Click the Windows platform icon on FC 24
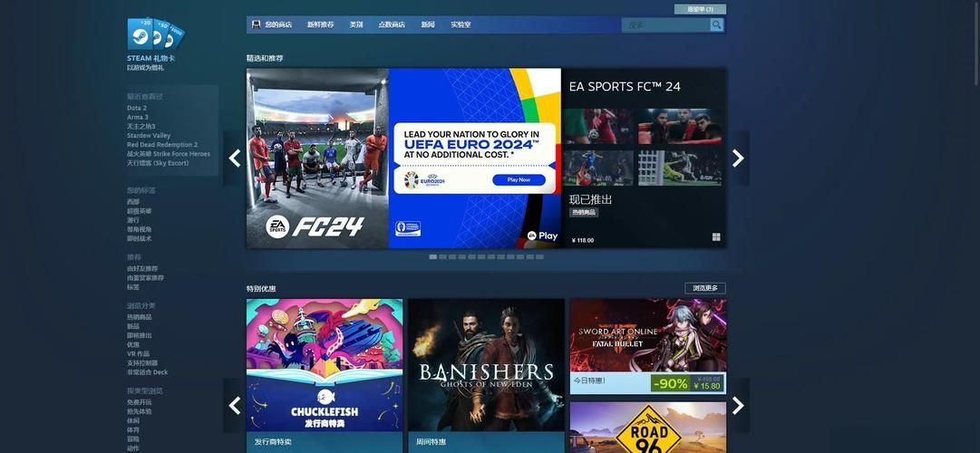980x453 pixels. click(716, 237)
